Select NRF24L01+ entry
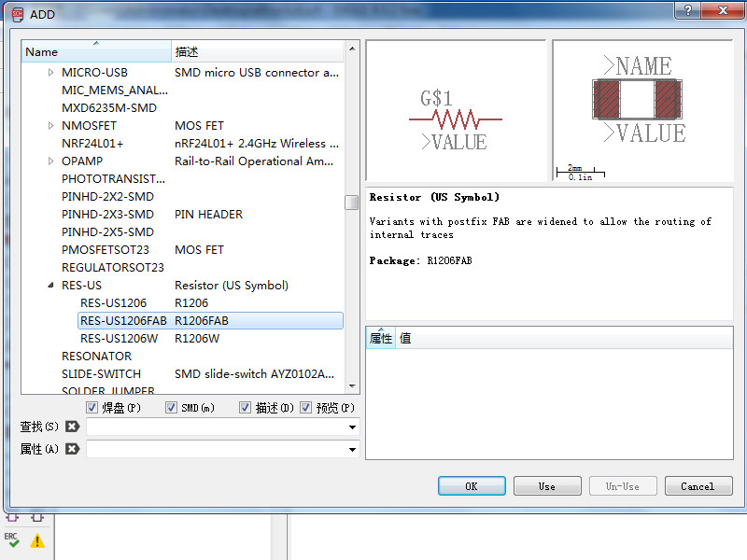Viewport: 747px width, 560px height. click(x=92, y=144)
